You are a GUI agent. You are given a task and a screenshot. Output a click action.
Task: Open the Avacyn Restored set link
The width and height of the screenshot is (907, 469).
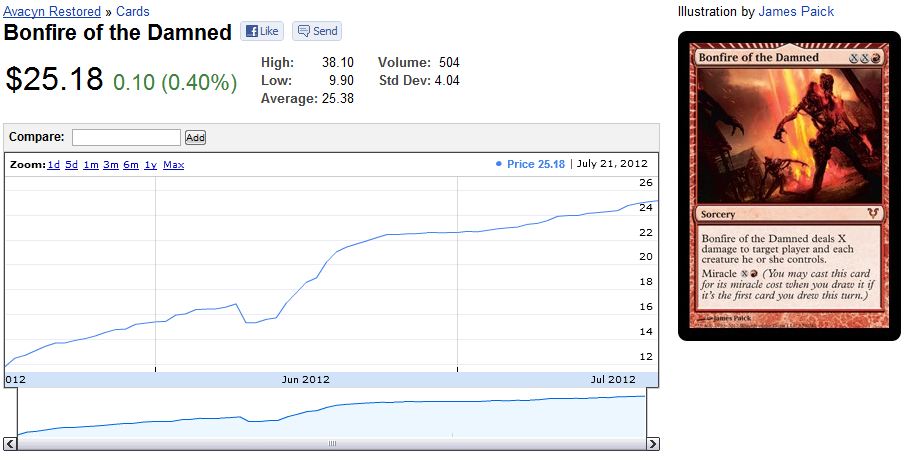coord(52,11)
